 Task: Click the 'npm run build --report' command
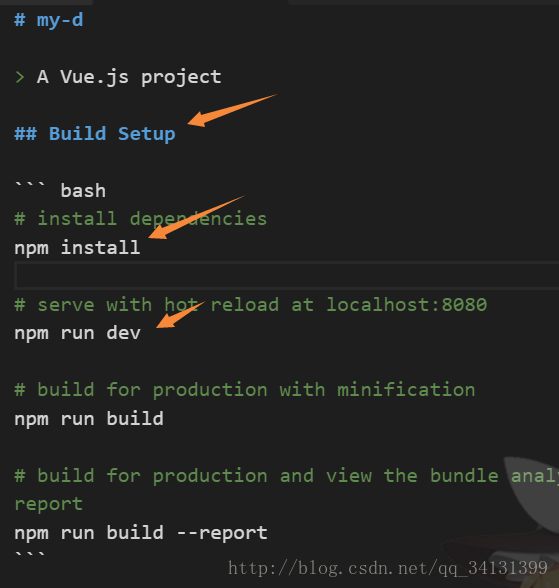141,533
